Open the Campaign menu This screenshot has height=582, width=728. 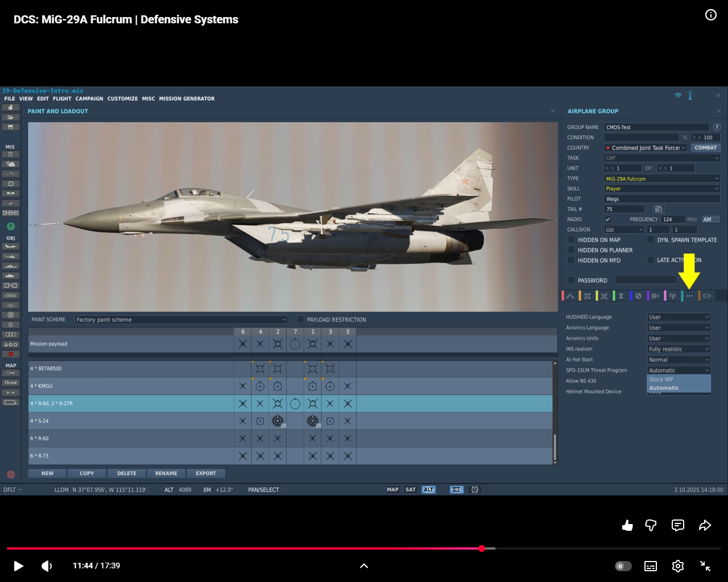point(89,99)
